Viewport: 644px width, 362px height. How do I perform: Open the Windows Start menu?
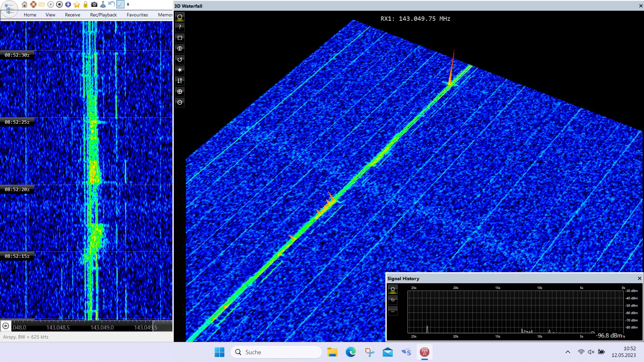click(219, 352)
